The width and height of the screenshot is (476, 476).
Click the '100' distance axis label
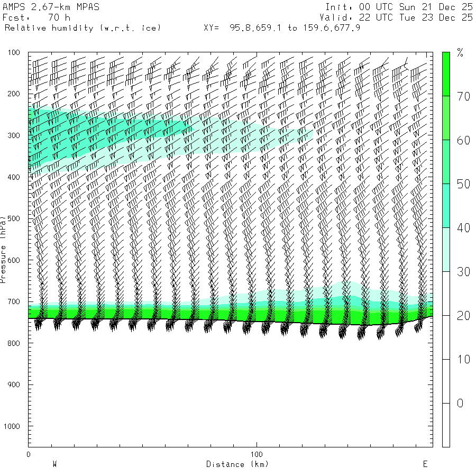tap(257, 454)
